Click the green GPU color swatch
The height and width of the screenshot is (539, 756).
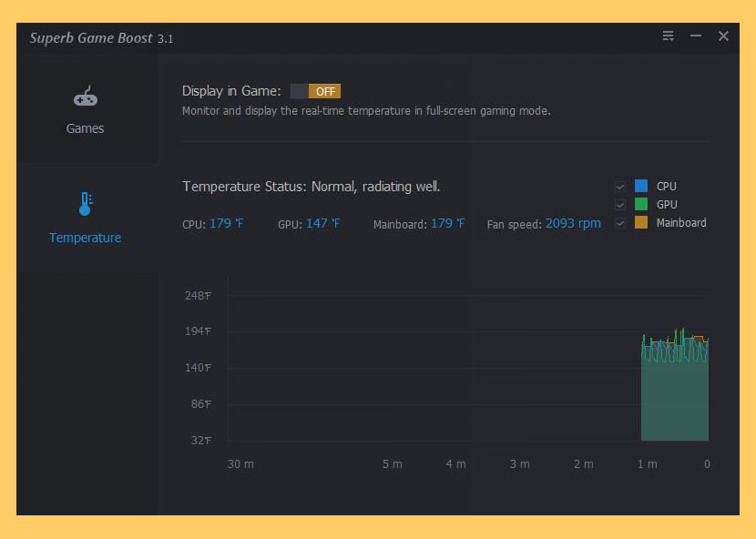coord(641,204)
